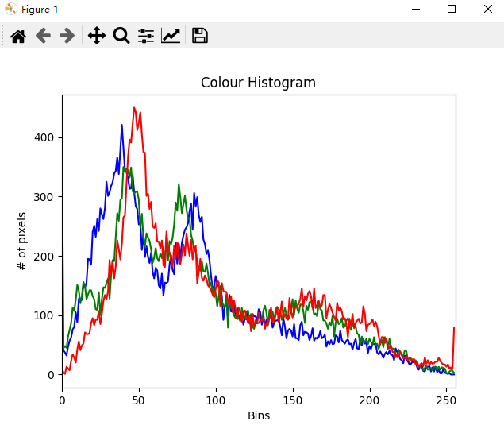Viewport: 504px width, 429px height.
Task: Click the matplotlib icon in the title bar
Action: (x=10, y=9)
